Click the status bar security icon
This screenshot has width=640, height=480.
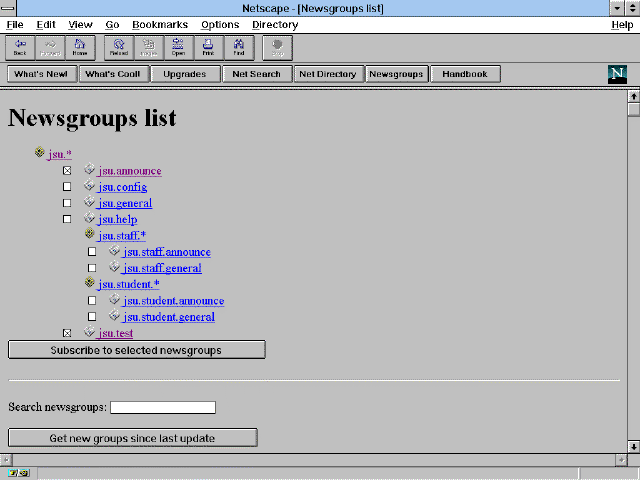pos(18,473)
